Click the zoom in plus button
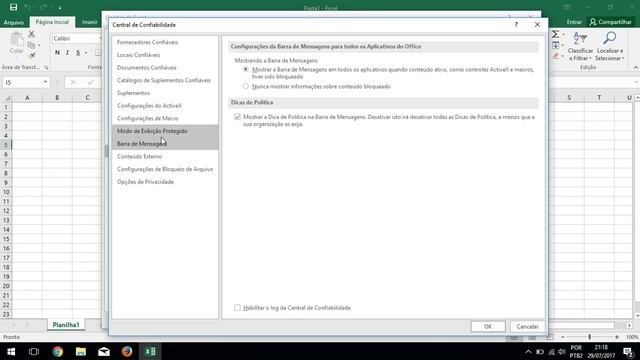 [617, 337]
